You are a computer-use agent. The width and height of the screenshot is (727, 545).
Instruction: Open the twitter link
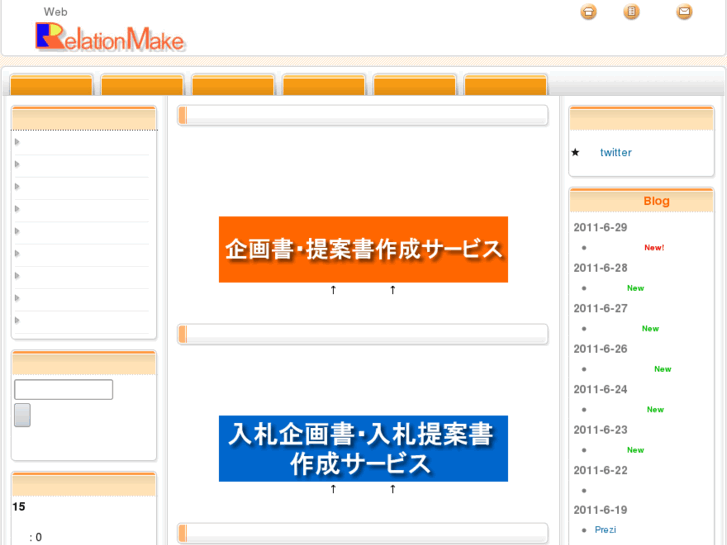coord(616,152)
